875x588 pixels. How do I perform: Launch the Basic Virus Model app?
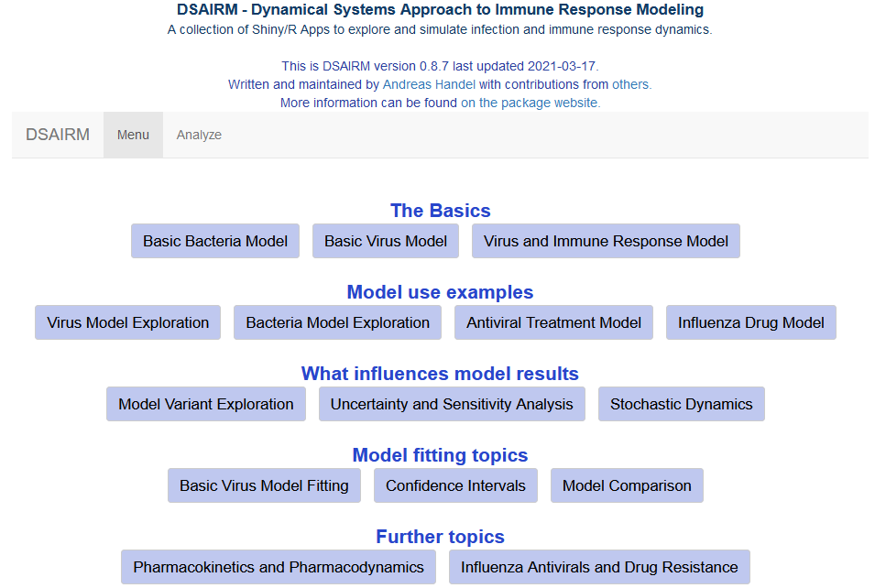[386, 241]
